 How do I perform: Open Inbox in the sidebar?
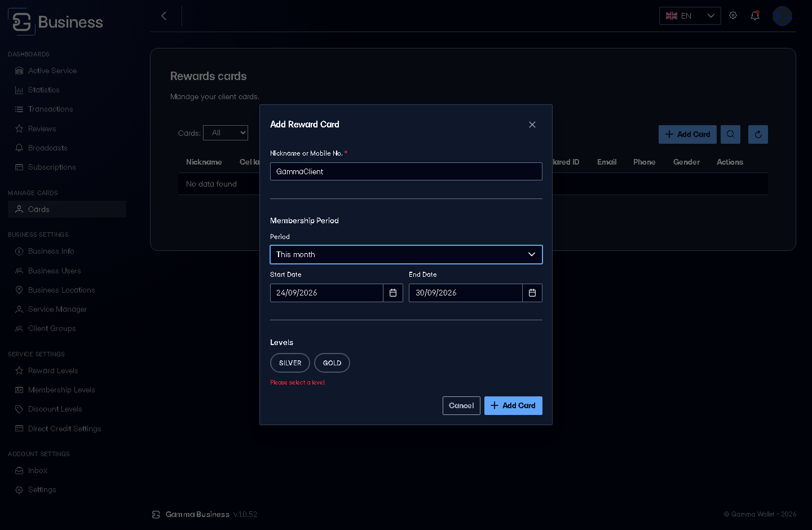point(67,470)
